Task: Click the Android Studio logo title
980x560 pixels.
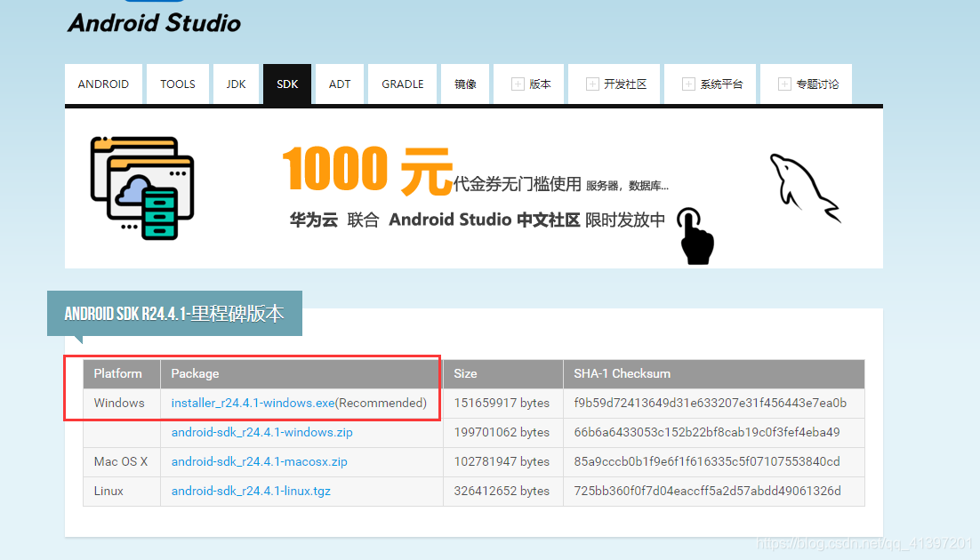Action: [154, 23]
